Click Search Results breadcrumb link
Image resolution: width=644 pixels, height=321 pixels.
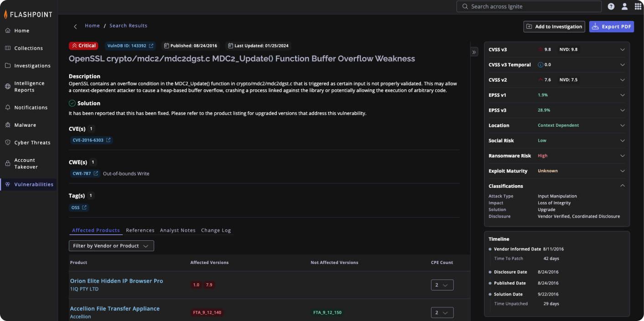click(128, 26)
